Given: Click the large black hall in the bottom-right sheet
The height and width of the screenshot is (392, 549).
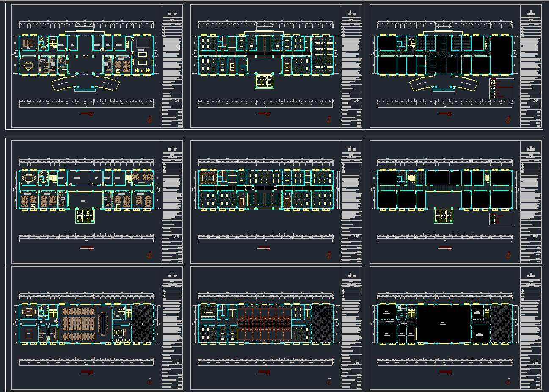Looking at the screenshot, I should [x=443, y=324].
